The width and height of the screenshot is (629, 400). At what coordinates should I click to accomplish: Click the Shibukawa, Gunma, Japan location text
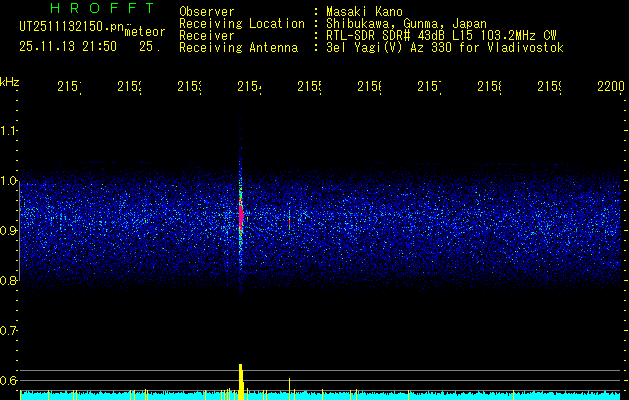point(406,24)
